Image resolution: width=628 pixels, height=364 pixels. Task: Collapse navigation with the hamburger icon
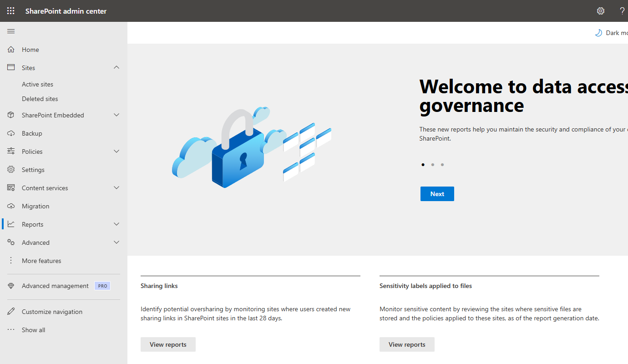point(11,31)
